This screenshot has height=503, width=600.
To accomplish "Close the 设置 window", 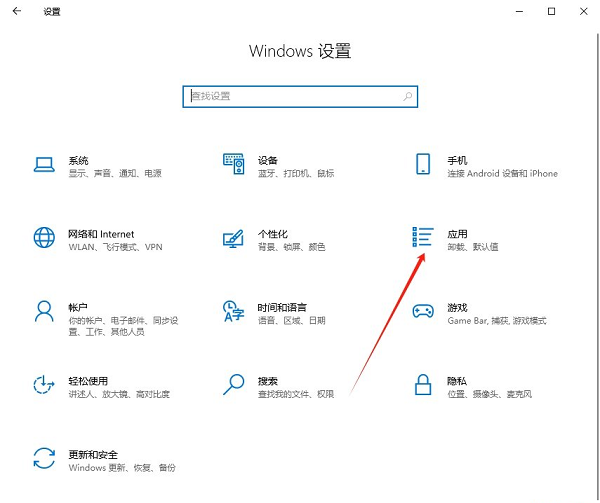I will click(584, 11).
